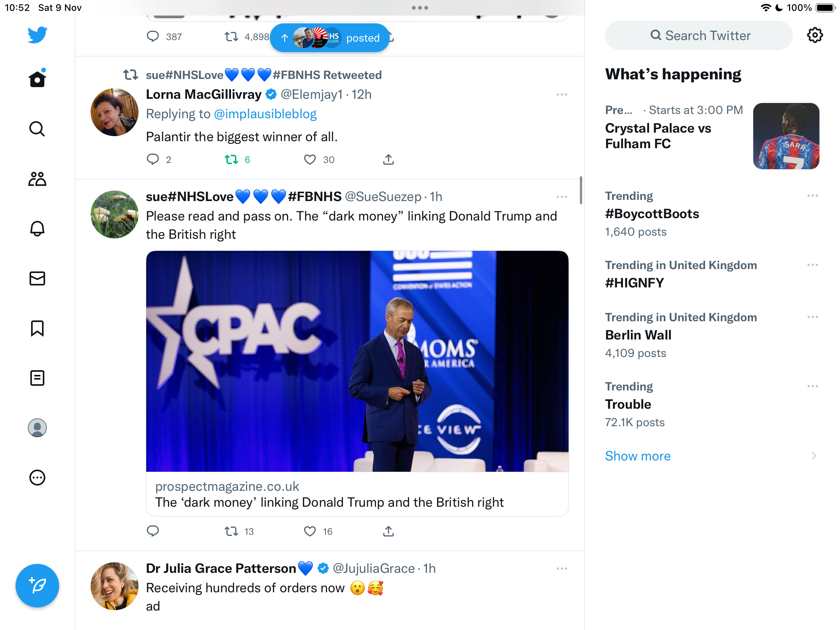Open sue#NHSLove profile avatar
Viewport: 840px width, 630px height.
[x=114, y=214]
